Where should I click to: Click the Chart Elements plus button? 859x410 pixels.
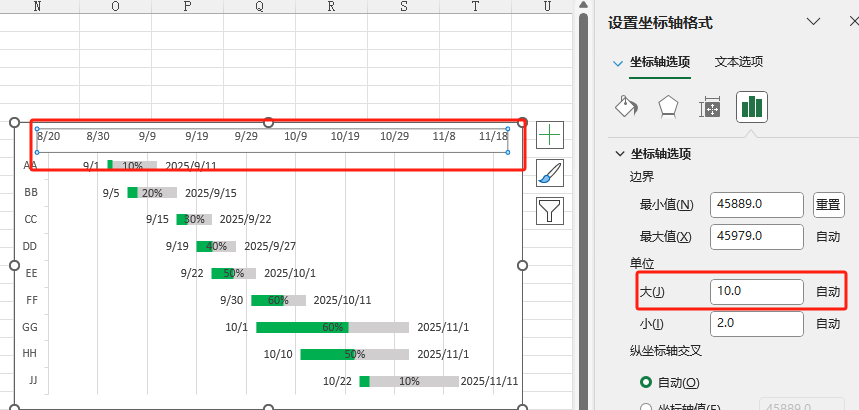549,135
